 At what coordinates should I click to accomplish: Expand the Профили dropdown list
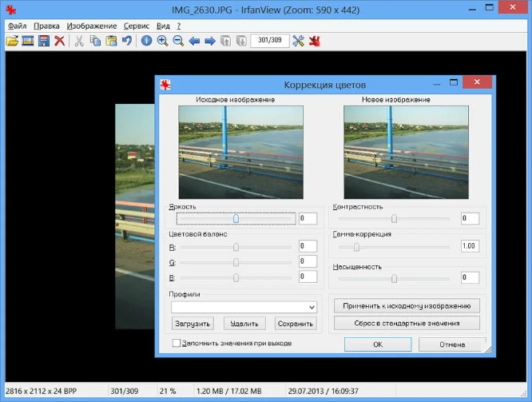point(312,307)
